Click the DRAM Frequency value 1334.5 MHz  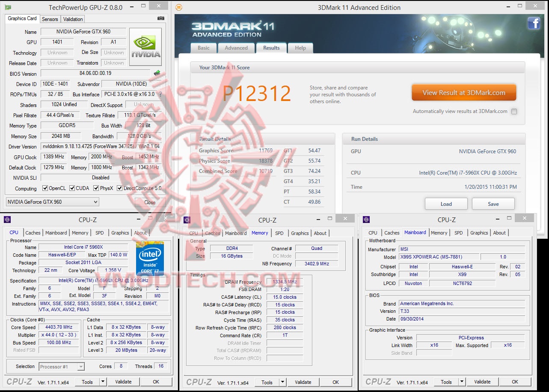[x=285, y=282]
